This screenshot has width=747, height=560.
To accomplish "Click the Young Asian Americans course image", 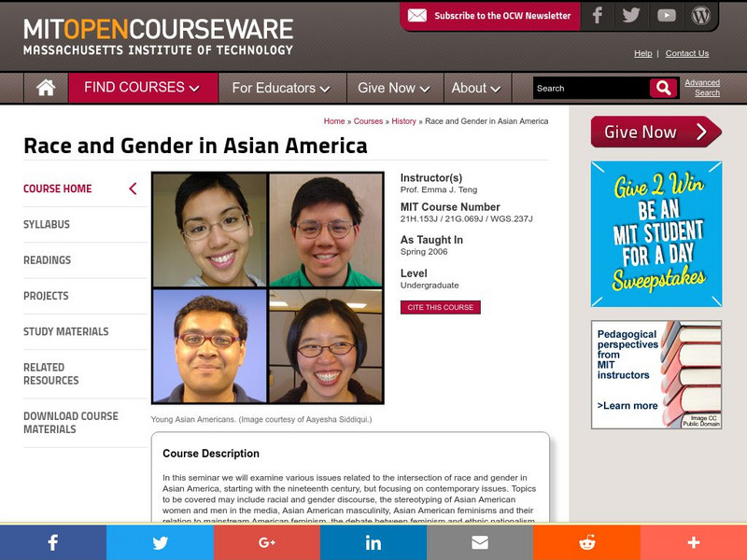I will point(267,288).
